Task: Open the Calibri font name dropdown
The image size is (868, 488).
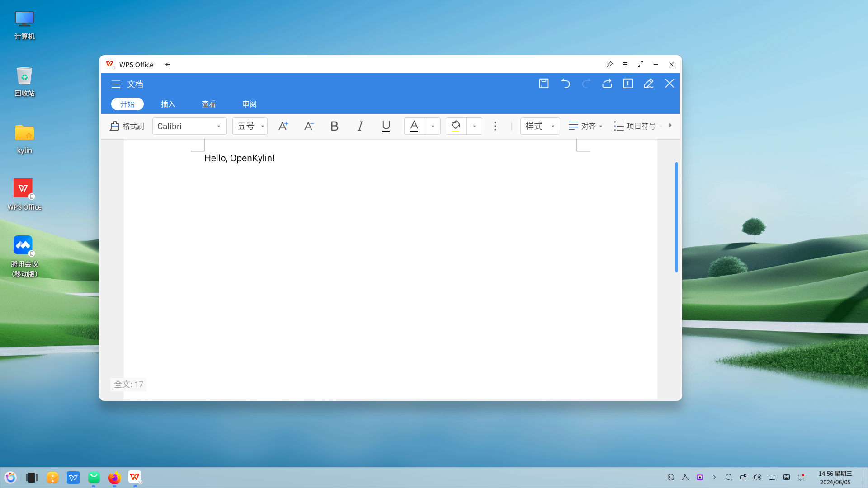Action: (189, 126)
